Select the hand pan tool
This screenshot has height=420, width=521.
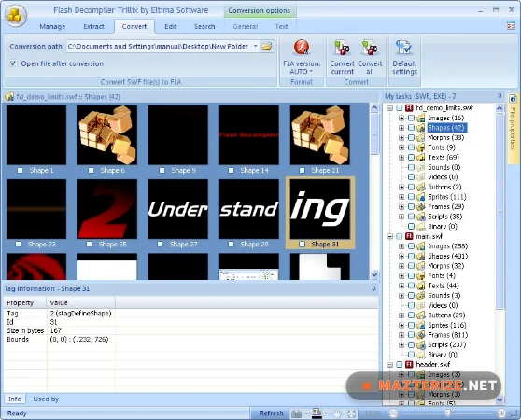pos(336,413)
